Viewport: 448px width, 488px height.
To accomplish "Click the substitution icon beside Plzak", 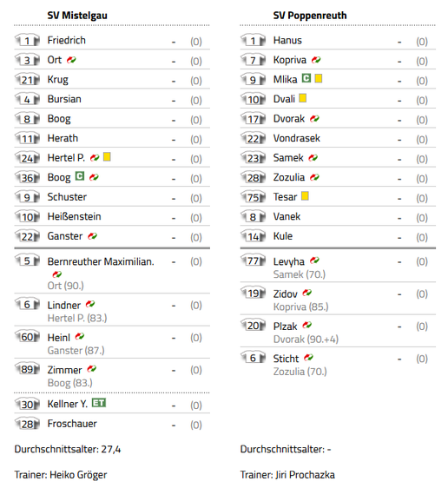I will click(x=307, y=326).
